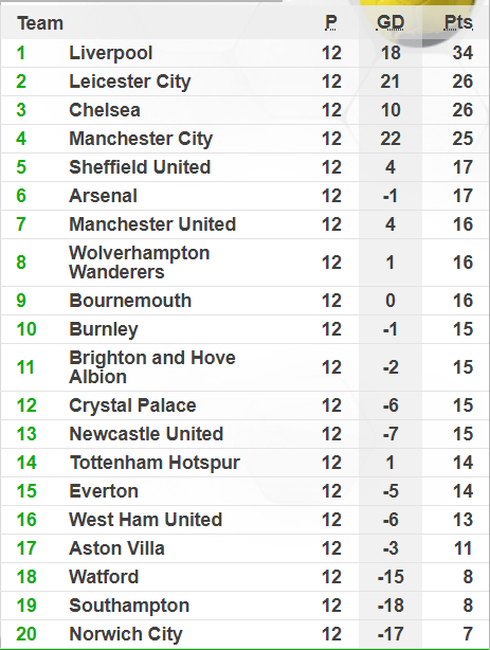
Task: Open the Arsenal team link
Action: coord(103,196)
